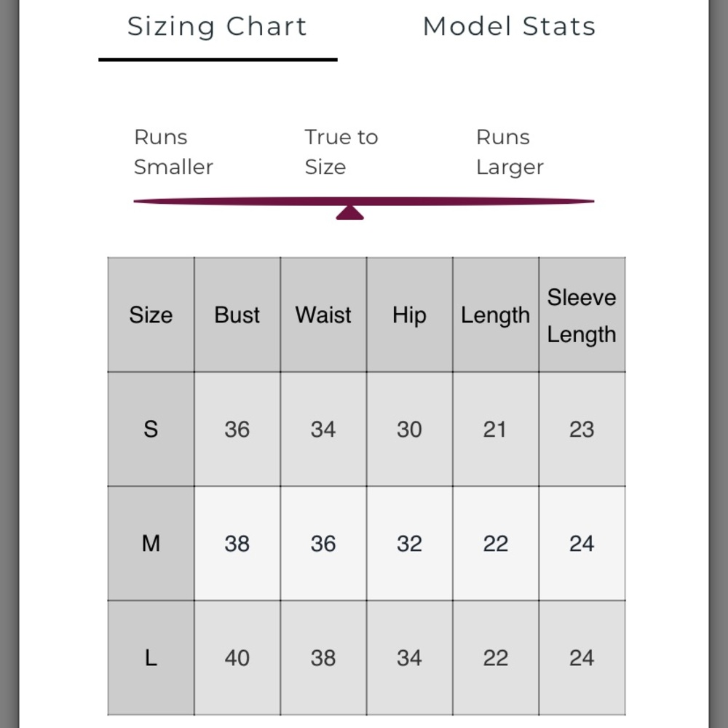Click the Hip column header
The height and width of the screenshot is (728, 728).
[409, 315]
